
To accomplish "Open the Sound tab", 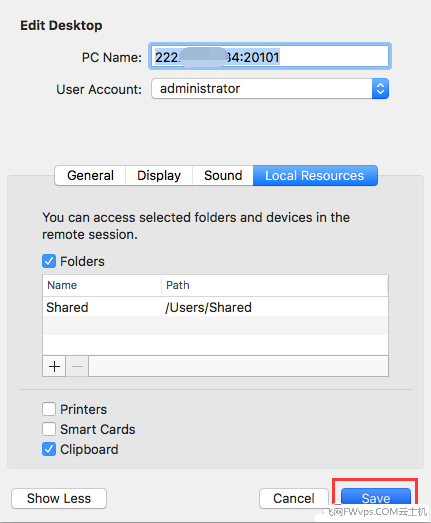I will coord(223,175).
